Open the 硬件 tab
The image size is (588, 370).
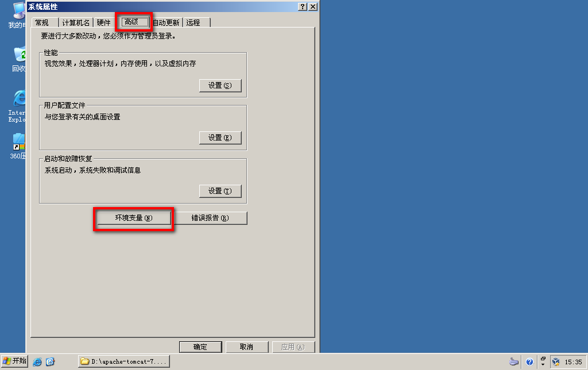pyautogui.click(x=103, y=23)
